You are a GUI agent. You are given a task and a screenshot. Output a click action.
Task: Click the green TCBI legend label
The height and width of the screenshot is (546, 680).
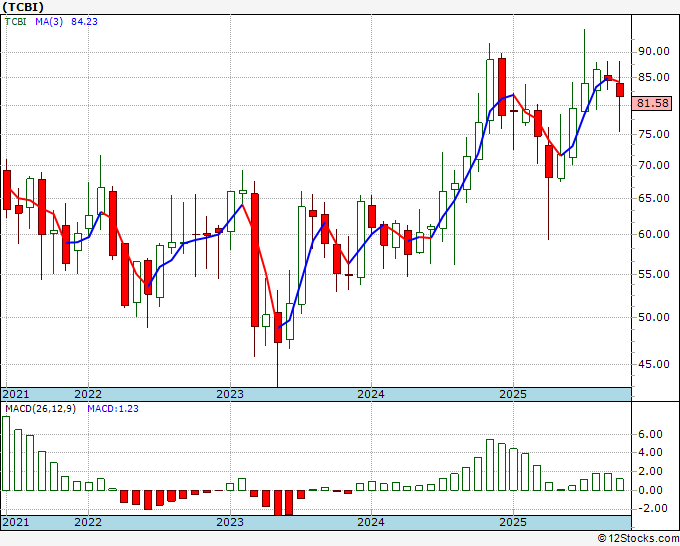[x=16, y=21]
